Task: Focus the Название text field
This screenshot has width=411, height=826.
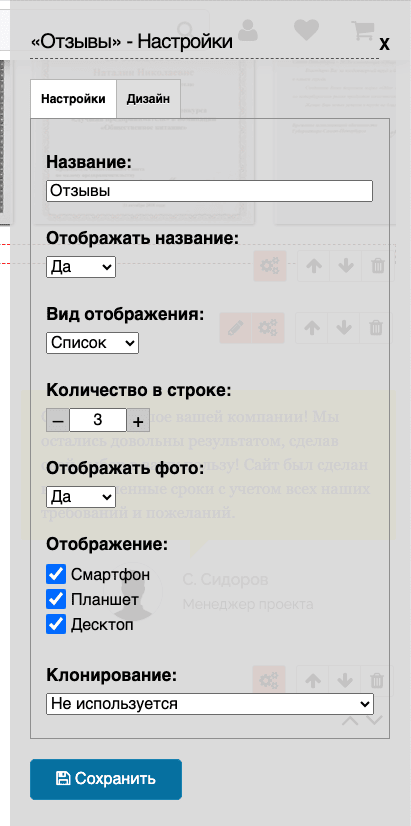Action: (x=210, y=191)
